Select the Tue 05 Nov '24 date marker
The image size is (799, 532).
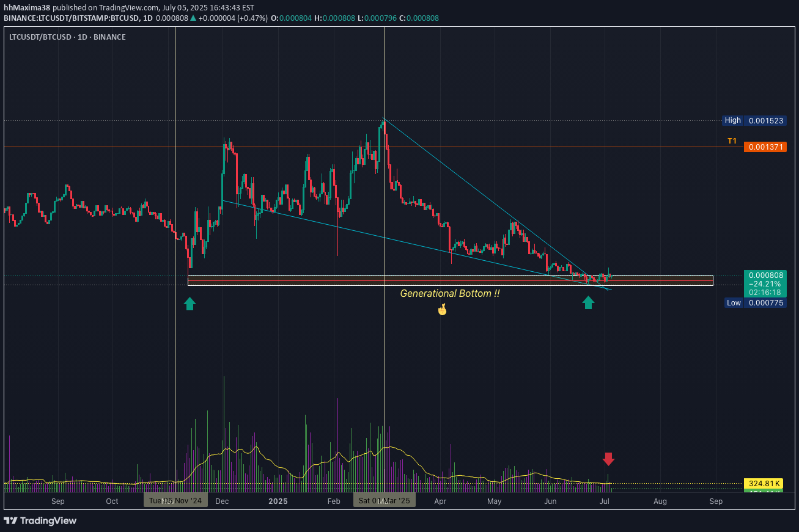coord(175,500)
